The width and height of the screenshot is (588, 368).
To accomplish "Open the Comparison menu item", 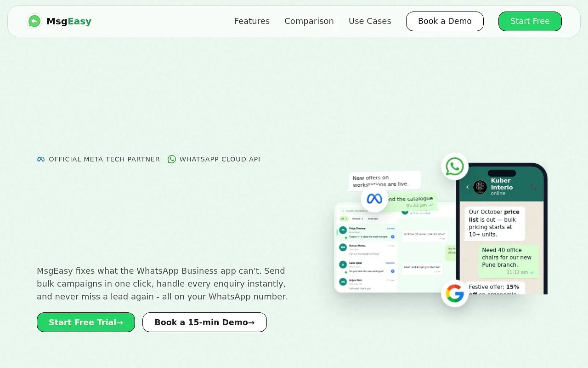I will [x=309, y=21].
